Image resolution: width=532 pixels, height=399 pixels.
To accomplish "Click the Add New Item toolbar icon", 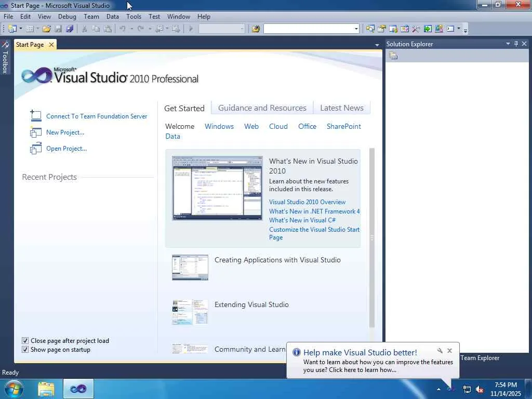I will [x=30, y=29].
